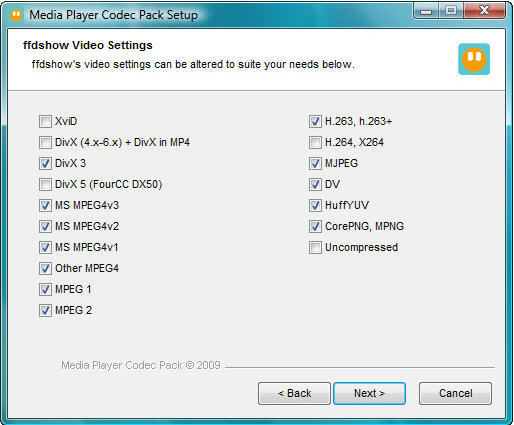
Task: Disable HuffYUV checkbox
Action: point(315,205)
